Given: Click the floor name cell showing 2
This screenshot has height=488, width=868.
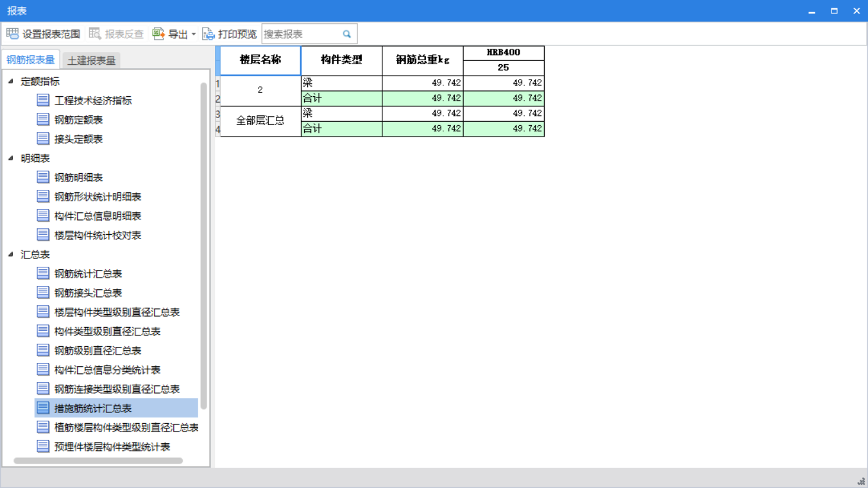Looking at the screenshot, I should point(260,90).
